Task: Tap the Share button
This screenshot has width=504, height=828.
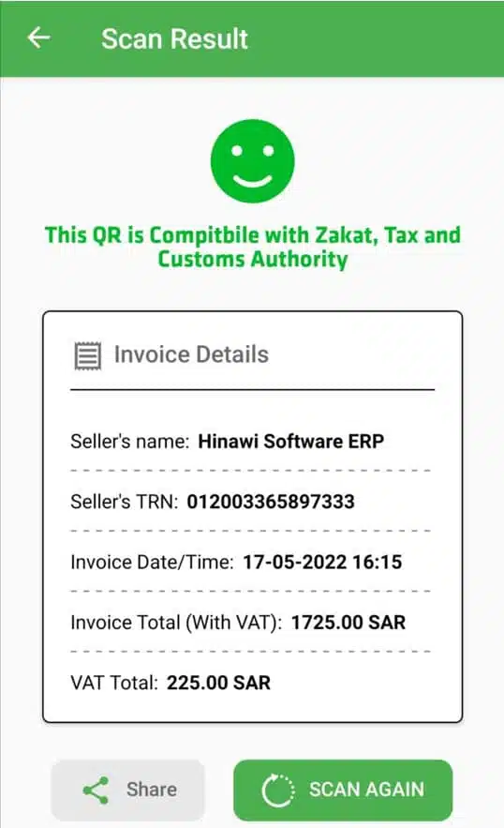Action: tap(127, 790)
